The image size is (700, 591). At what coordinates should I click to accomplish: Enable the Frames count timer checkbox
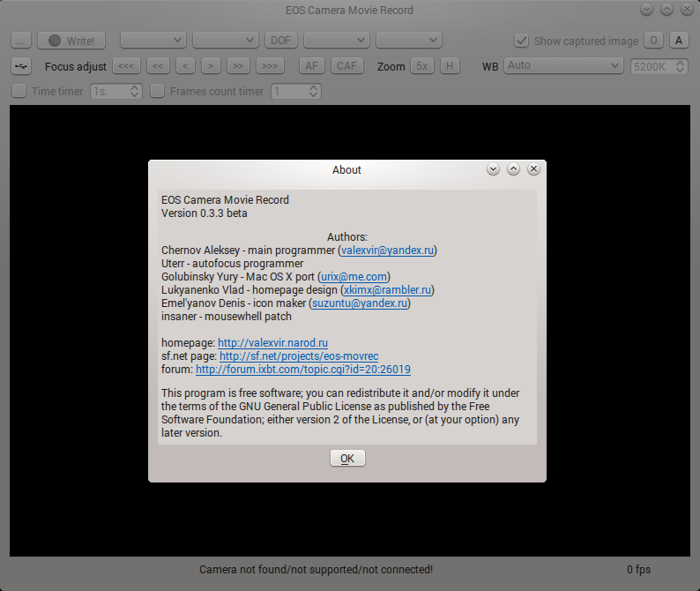[x=157, y=91]
